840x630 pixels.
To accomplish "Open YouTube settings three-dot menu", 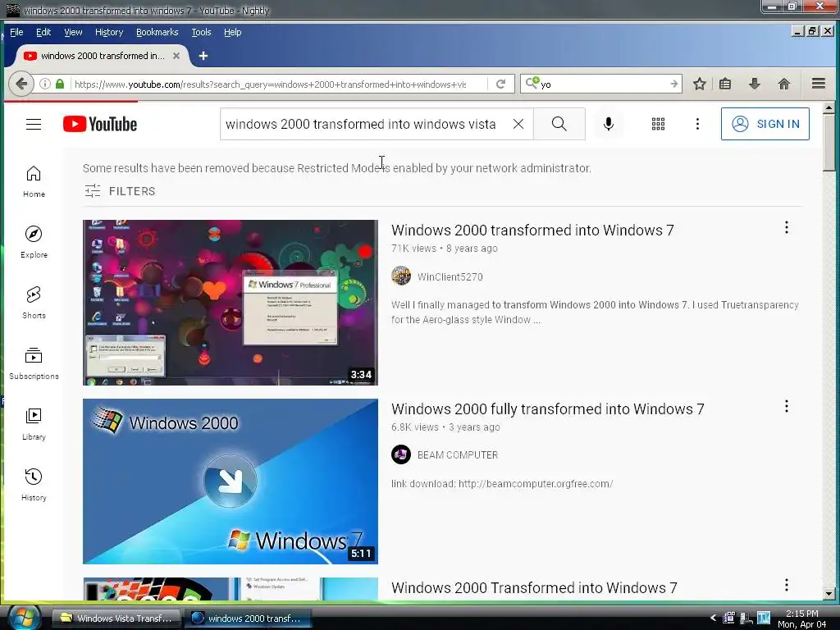I will 697,124.
